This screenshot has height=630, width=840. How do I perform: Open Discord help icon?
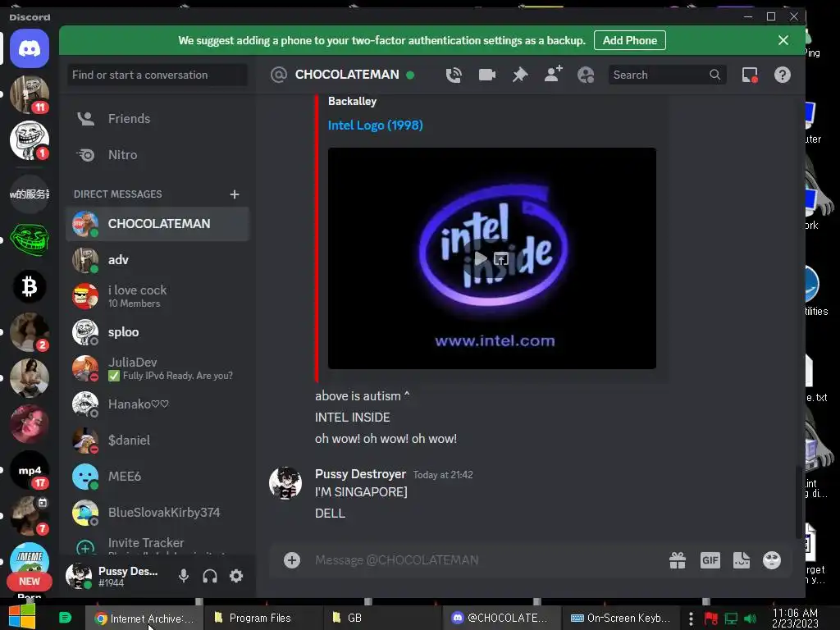coord(782,75)
